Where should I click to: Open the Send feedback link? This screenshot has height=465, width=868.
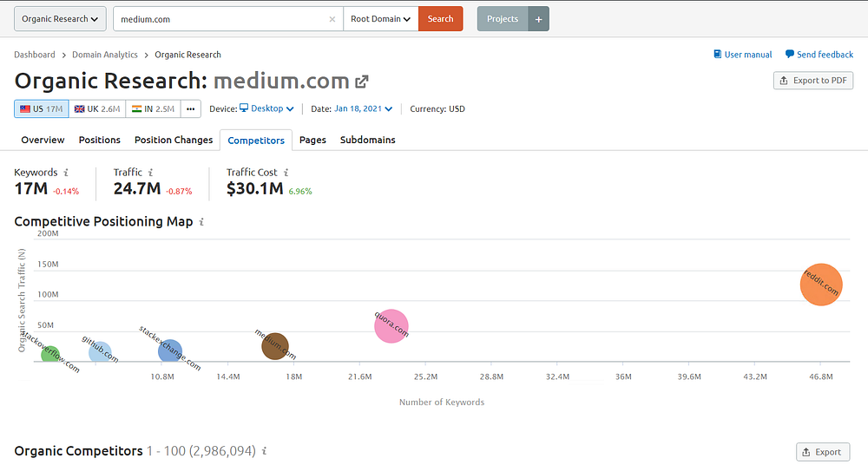[825, 55]
